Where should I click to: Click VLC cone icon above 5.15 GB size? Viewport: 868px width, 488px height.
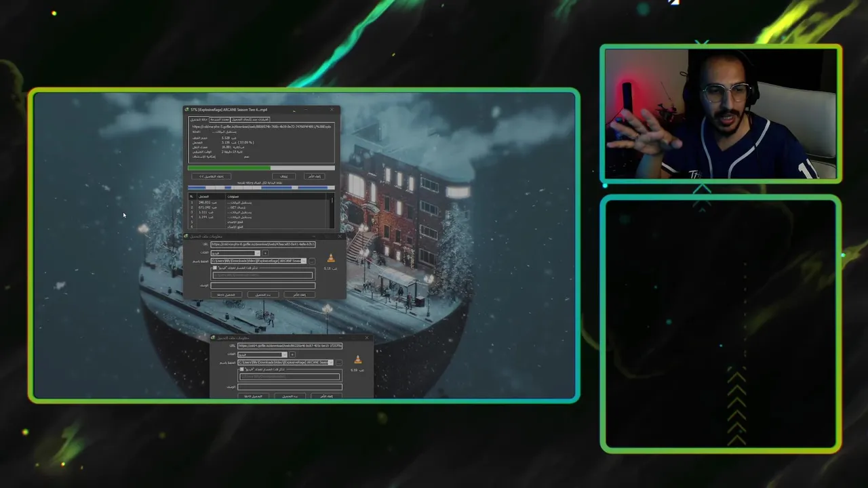pos(331,258)
